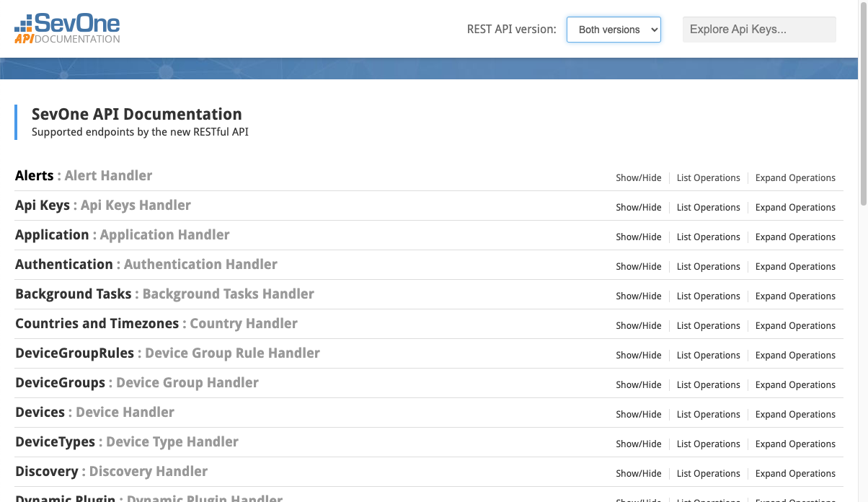The width and height of the screenshot is (868, 502).
Task: Show/Hide the Background Tasks section
Action: (x=639, y=296)
